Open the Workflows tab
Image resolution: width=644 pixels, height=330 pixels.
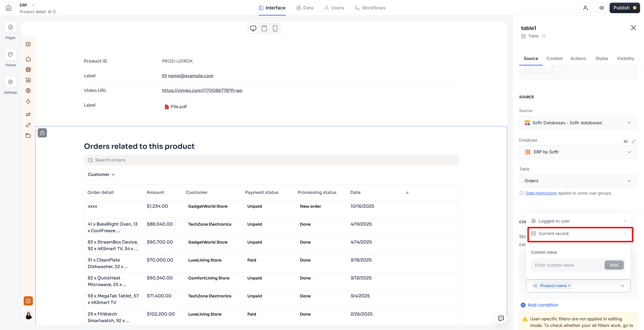coord(370,8)
